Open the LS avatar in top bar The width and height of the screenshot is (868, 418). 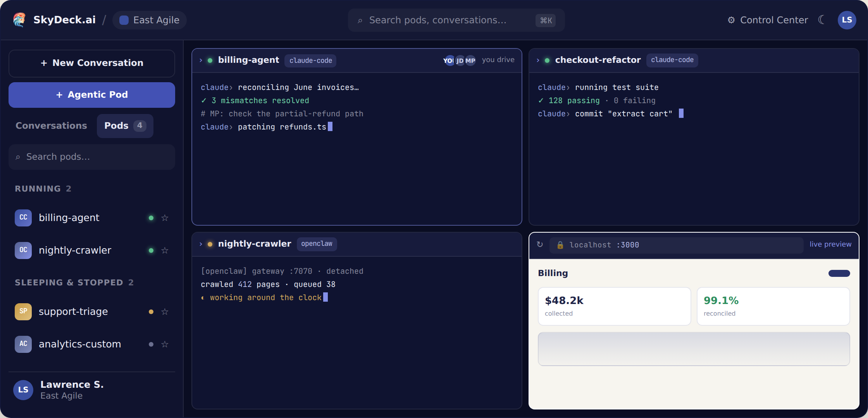point(847,20)
